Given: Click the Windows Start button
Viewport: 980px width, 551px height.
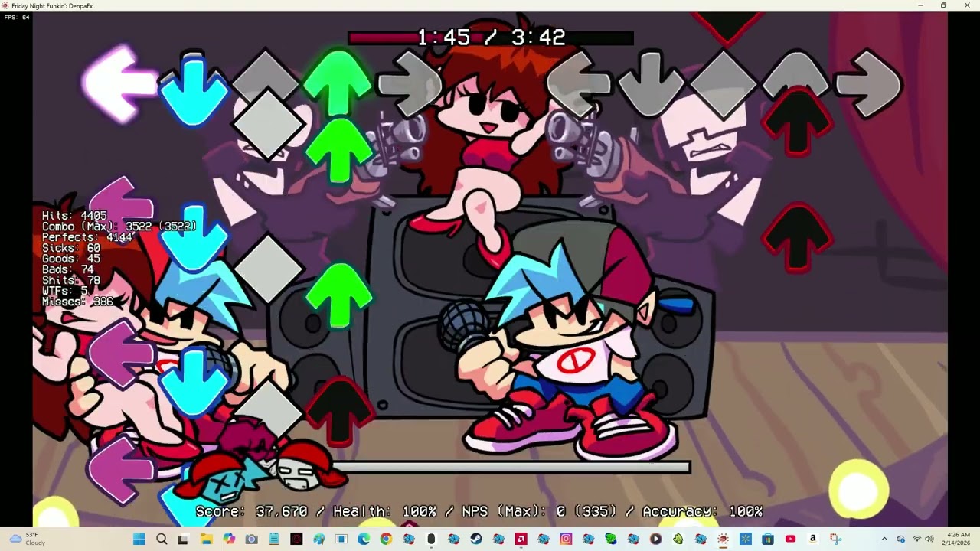Looking at the screenshot, I should (139, 539).
